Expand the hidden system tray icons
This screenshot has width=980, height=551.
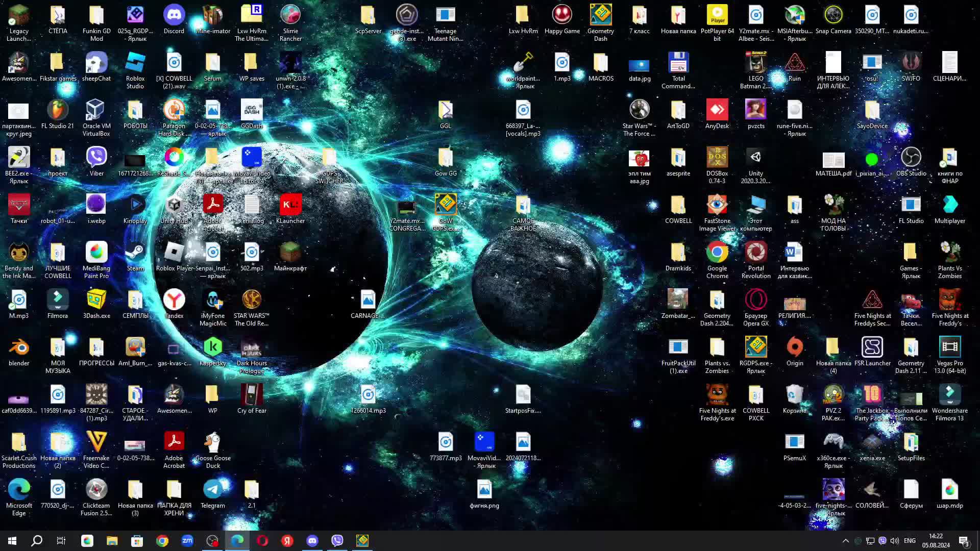pos(845,541)
